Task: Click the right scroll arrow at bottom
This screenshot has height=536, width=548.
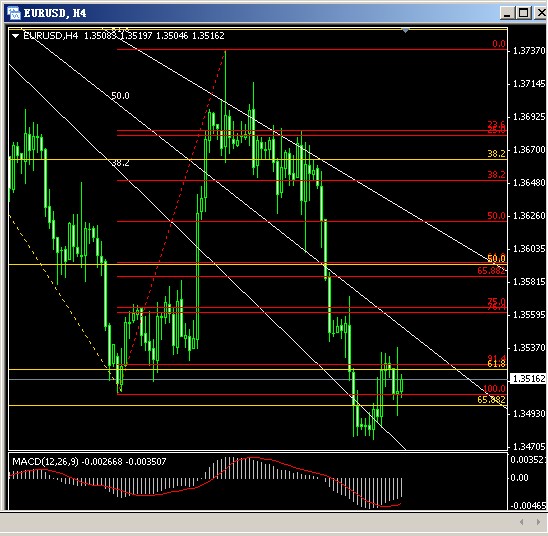Action: [x=538, y=522]
